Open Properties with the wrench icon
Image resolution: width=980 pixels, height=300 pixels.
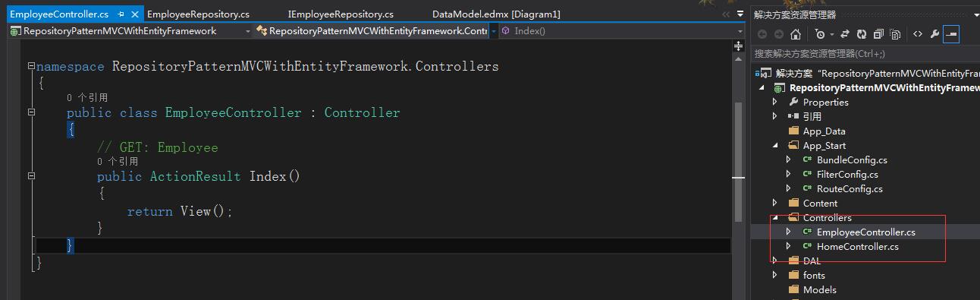coord(934,34)
